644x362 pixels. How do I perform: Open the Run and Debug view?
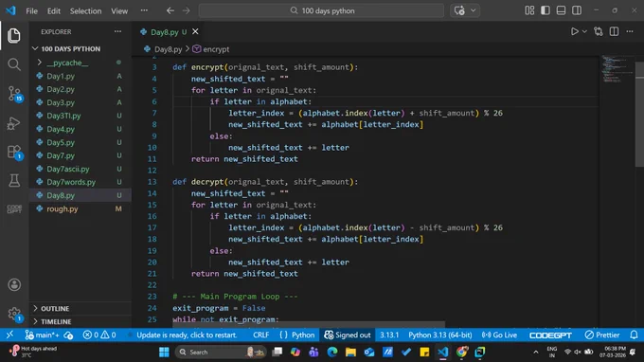(14, 123)
